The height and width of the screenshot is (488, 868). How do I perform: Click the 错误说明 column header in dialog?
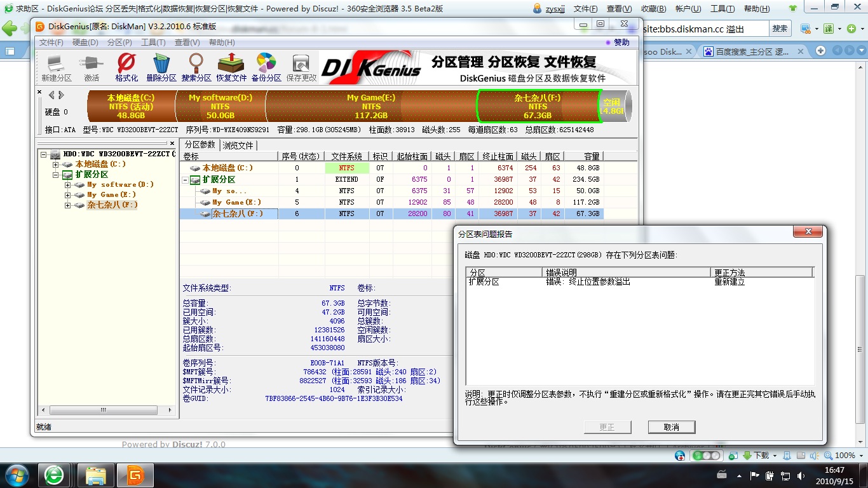click(x=627, y=272)
